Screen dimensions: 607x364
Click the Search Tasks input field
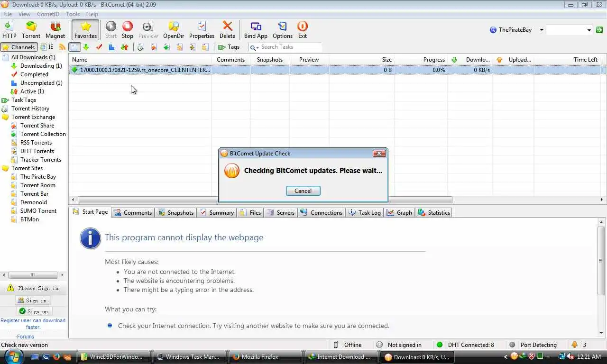click(290, 47)
